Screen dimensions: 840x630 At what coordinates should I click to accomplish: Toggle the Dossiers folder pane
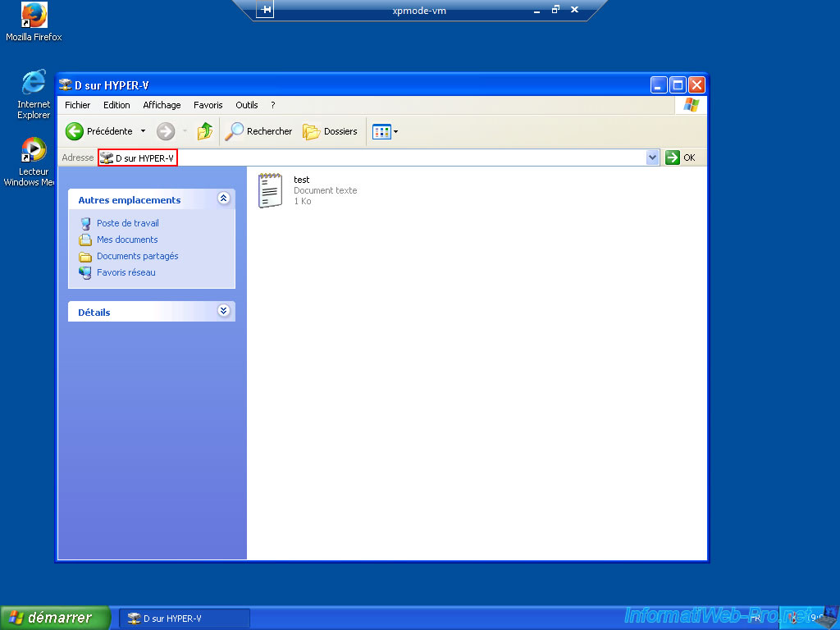(330, 131)
